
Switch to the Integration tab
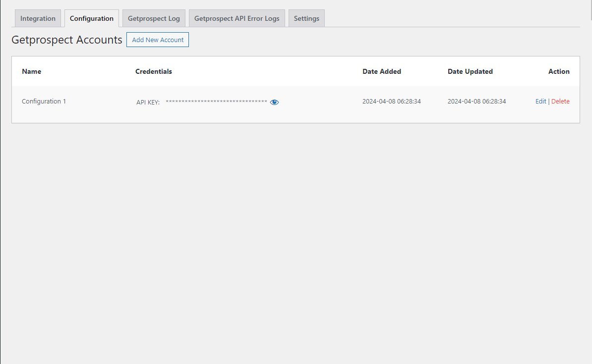pos(38,18)
